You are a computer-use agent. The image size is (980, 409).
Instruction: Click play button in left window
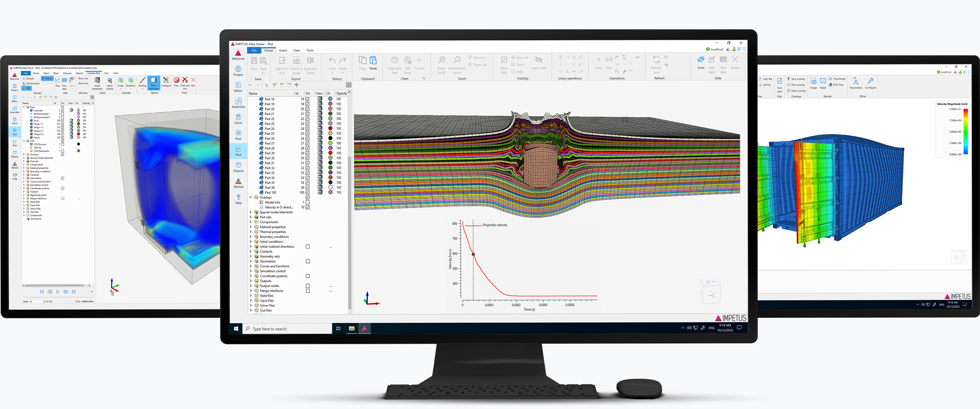pyautogui.click(x=58, y=292)
